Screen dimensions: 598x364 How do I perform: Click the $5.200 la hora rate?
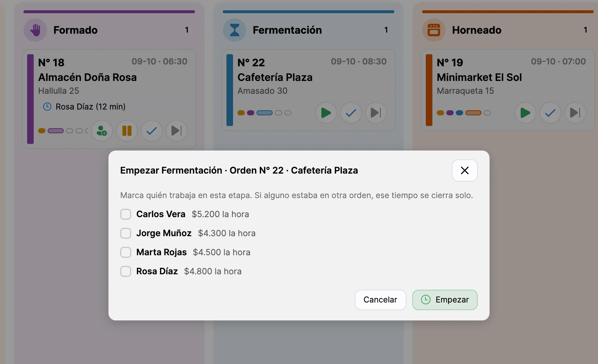(221, 214)
